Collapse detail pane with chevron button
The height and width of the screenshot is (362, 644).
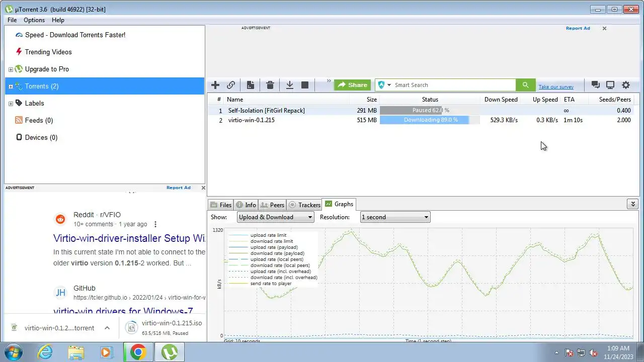tap(633, 204)
